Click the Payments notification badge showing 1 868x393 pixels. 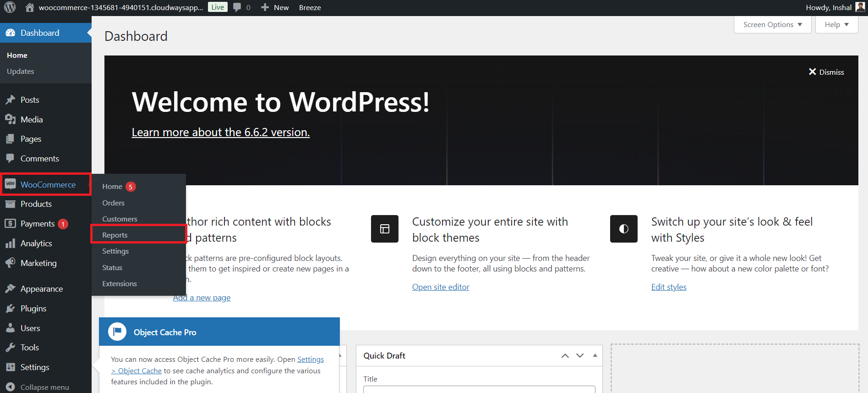(x=63, y=224)
